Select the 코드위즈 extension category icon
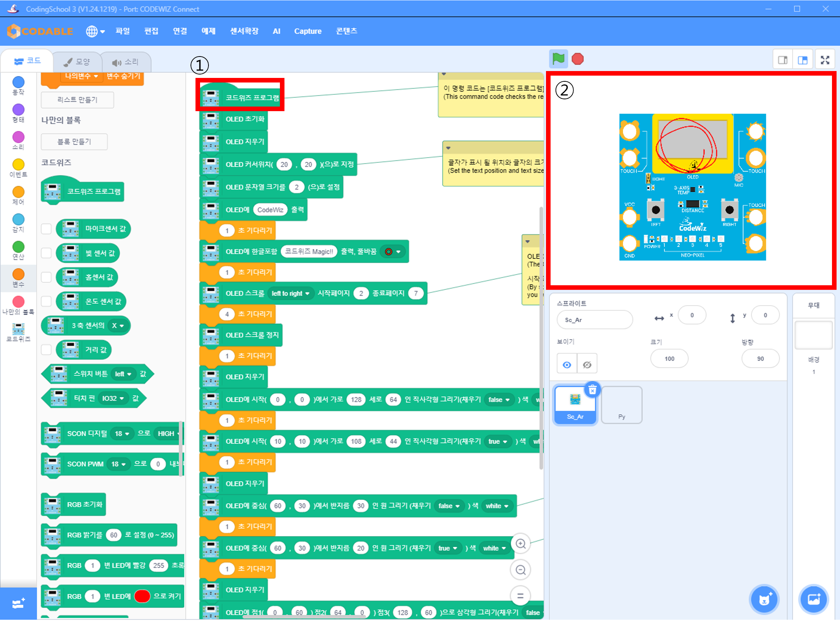 pos(18,329)
